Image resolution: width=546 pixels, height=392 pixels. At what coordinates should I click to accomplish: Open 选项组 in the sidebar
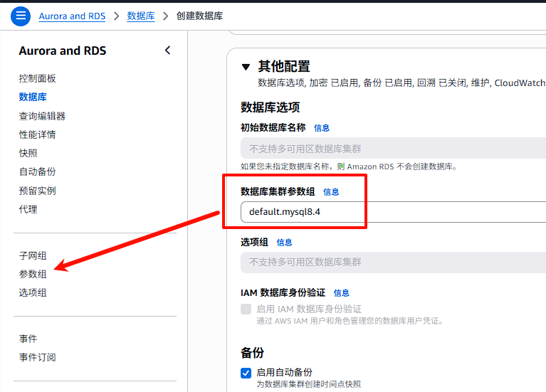tap(33, 292)
